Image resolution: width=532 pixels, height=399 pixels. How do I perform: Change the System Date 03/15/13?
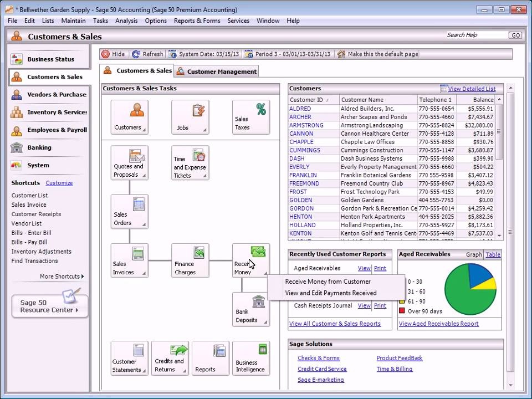(x=204, y=54)
